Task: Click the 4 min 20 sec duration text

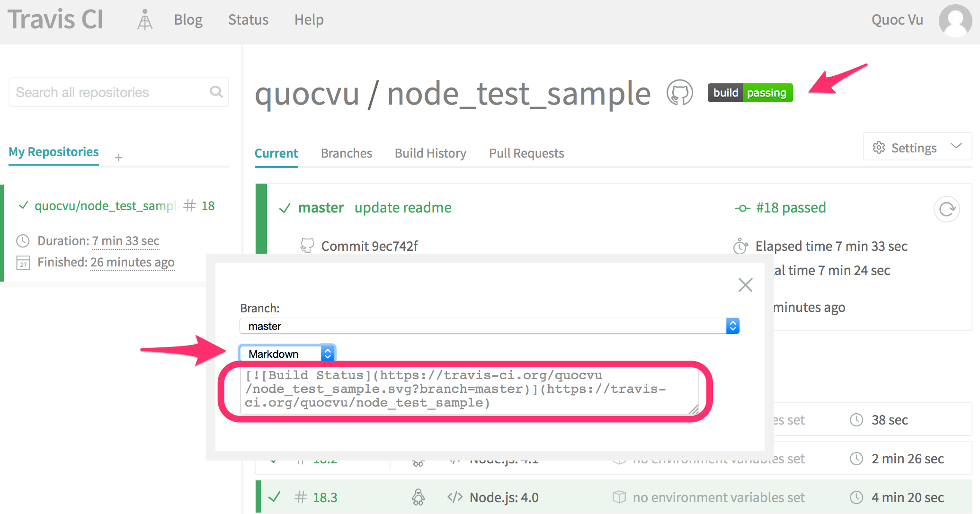Action: pyautogui.click(x=908, y=497)
